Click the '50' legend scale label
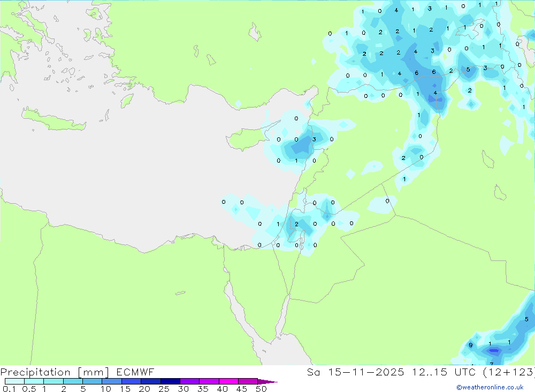Viewport: 535px width, 392px height. click(261, 389)
